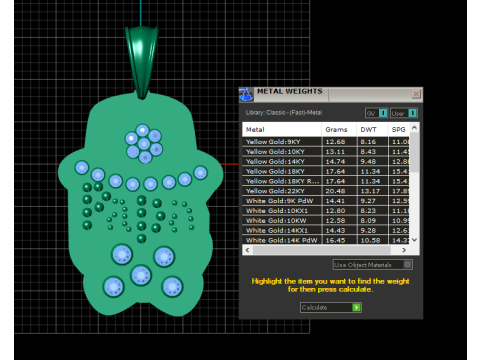Click the Library: Classic (Fast)-Metal label
This screenshot has width=480, height=360.
pos(284,113)
